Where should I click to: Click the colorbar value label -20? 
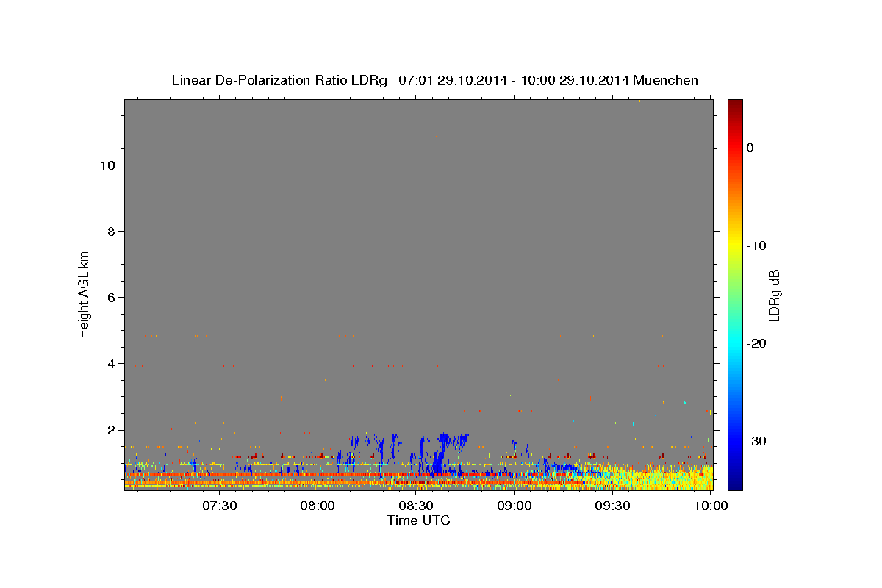[756, 343]
